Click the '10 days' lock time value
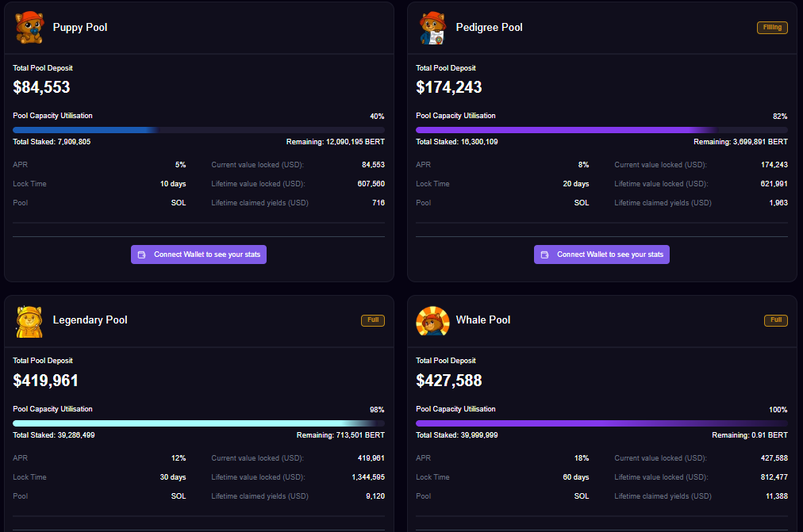 (x=173, y=184)
